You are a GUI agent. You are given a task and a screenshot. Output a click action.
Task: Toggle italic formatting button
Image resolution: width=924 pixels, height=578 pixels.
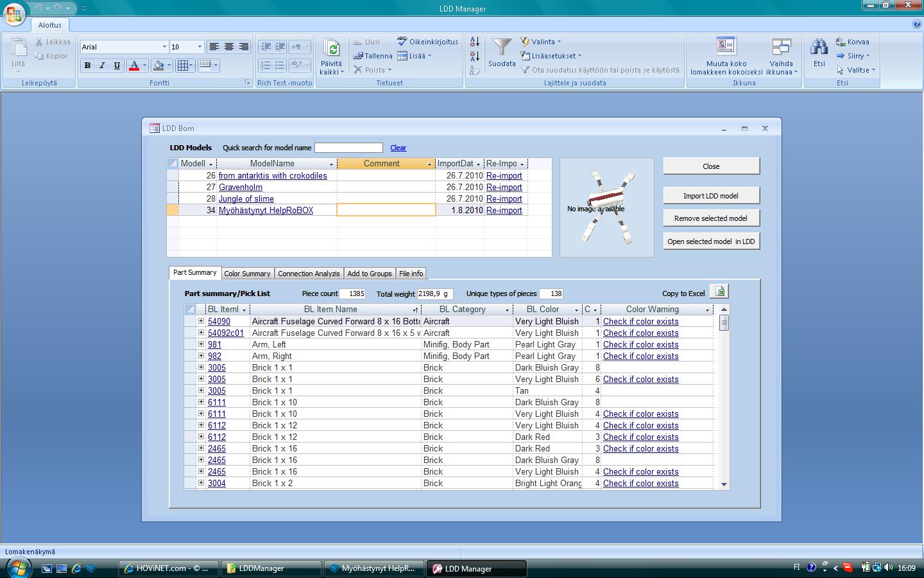[x=102, y=66]
